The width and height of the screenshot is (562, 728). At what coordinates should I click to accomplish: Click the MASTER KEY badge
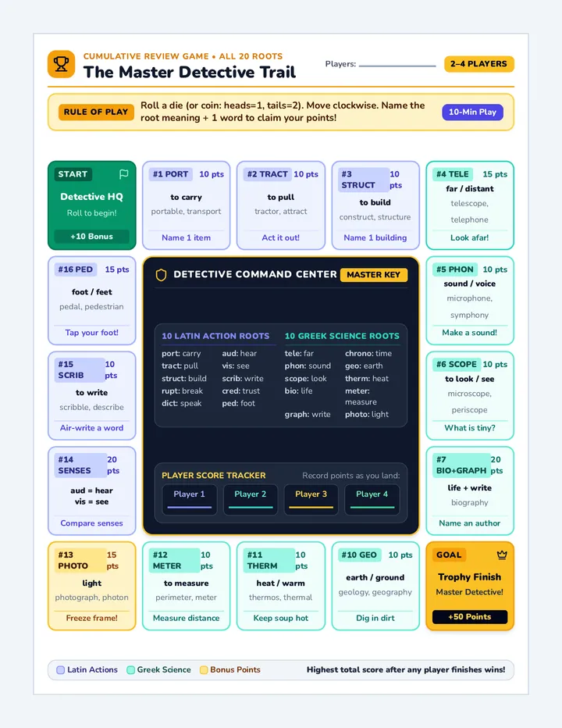click(374, 275)
